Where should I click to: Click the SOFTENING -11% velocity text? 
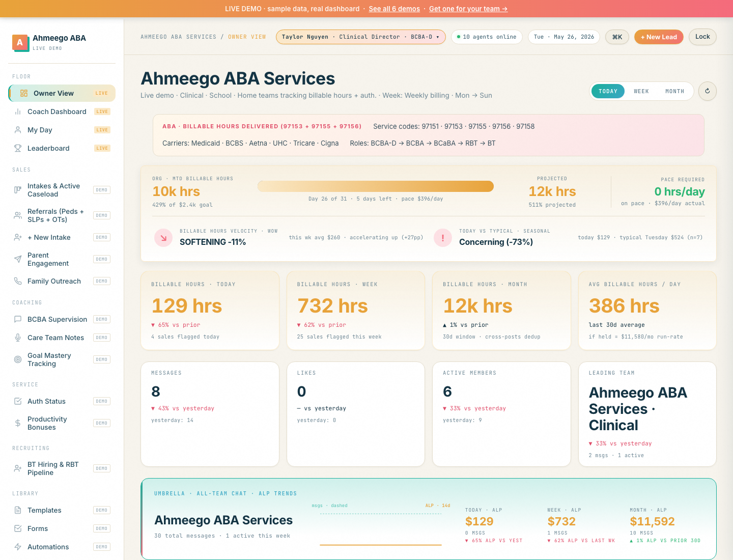tap(213, 242)
